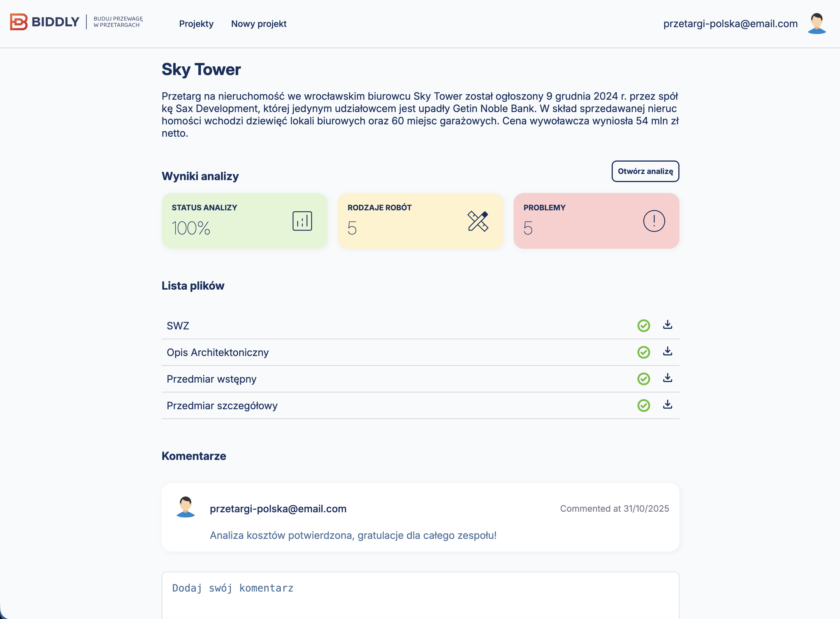The width and height of the screenshot is (840, 619).
Task: Click the commenter avatar in Komentarze
Action: 185,507
